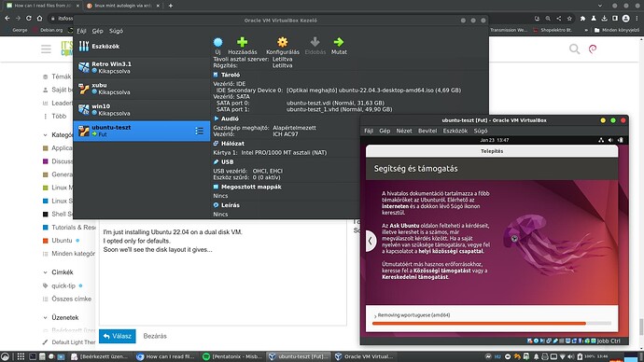Select the Retro Win3.1 virtual machine
Screen dimensions: 644x362
pyautogui.click(x=142, y=67)
